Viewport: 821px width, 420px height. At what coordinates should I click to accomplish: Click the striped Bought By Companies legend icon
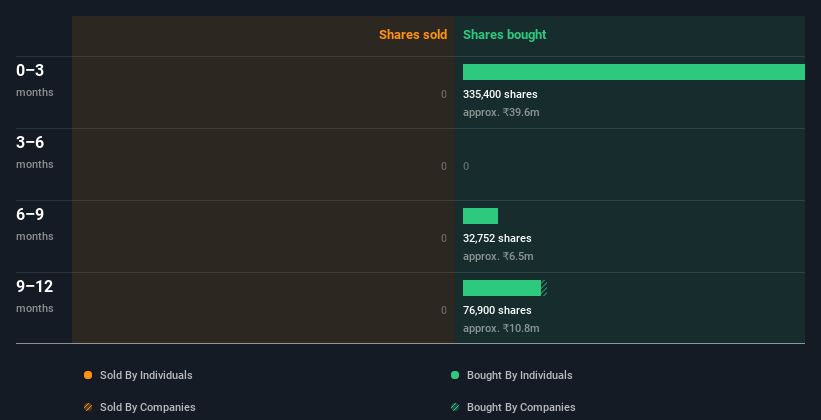[455, 407]
